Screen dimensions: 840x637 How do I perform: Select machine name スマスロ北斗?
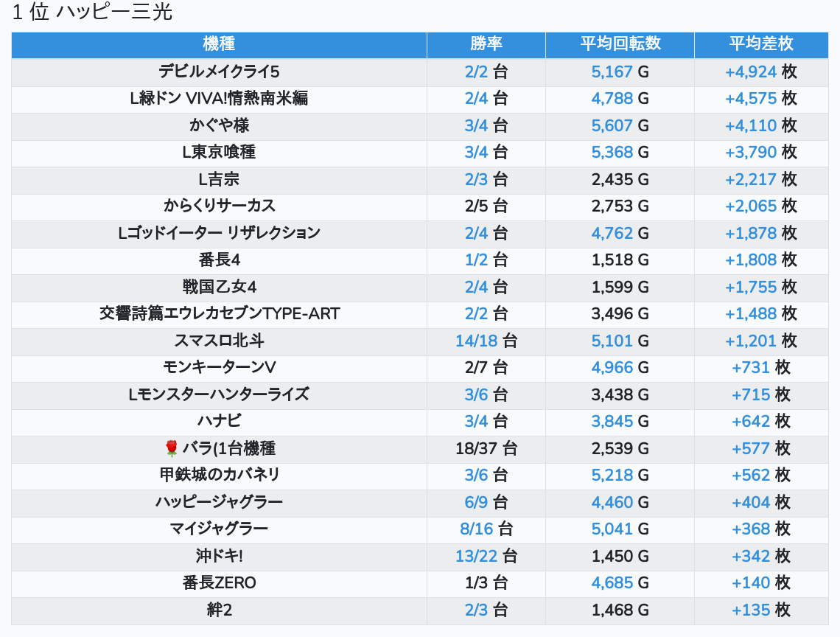pos(219,341)
